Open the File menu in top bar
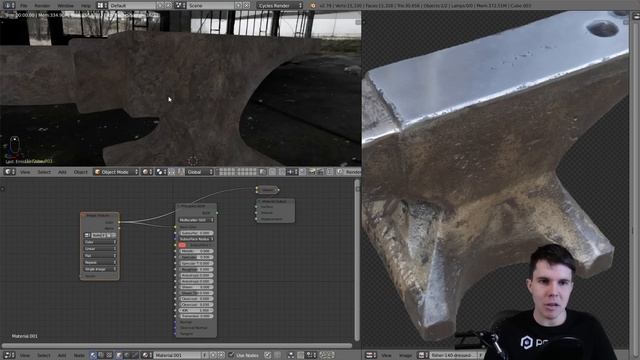 tap(24, 6)
